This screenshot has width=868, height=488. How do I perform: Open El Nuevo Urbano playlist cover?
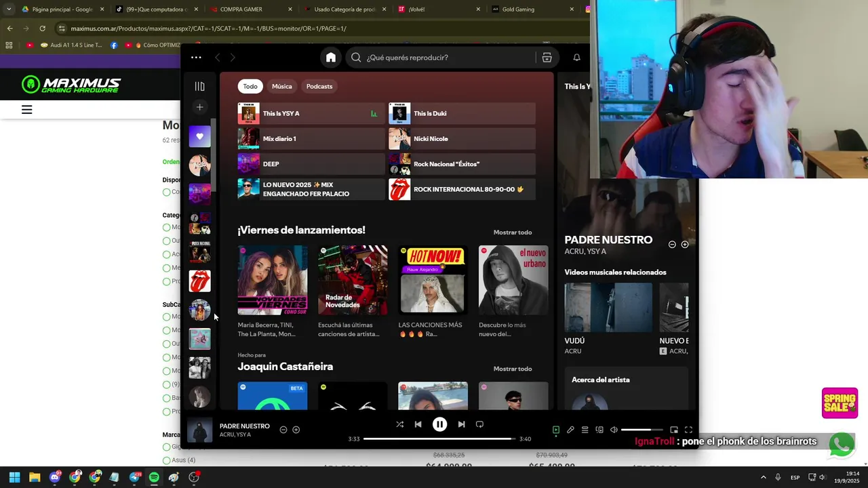click(513, 280)
